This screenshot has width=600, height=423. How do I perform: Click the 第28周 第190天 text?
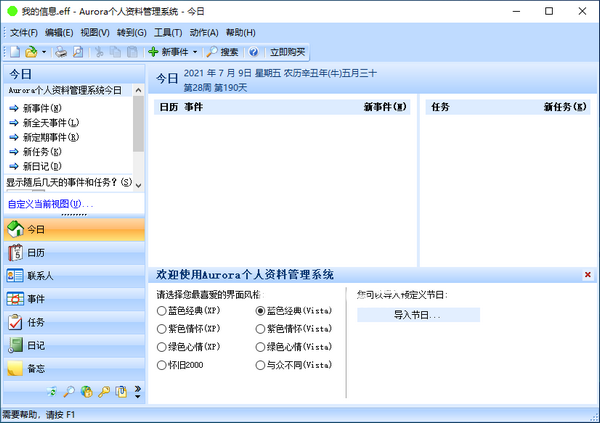point(215,88)
